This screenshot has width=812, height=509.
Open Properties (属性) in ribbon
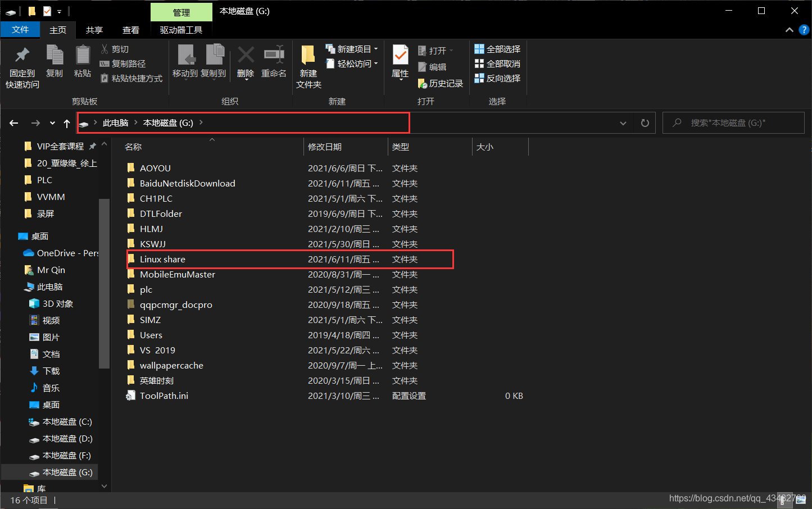coord(400,62)
